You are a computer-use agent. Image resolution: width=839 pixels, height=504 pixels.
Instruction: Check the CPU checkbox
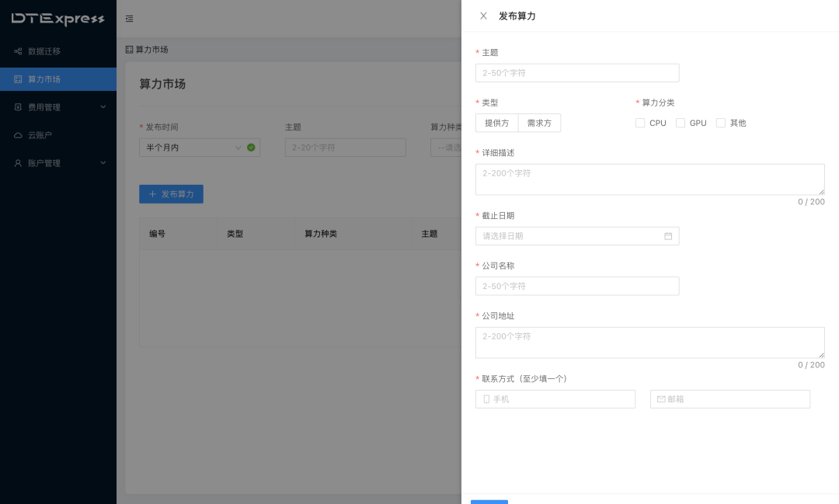[x=640, y=123]
